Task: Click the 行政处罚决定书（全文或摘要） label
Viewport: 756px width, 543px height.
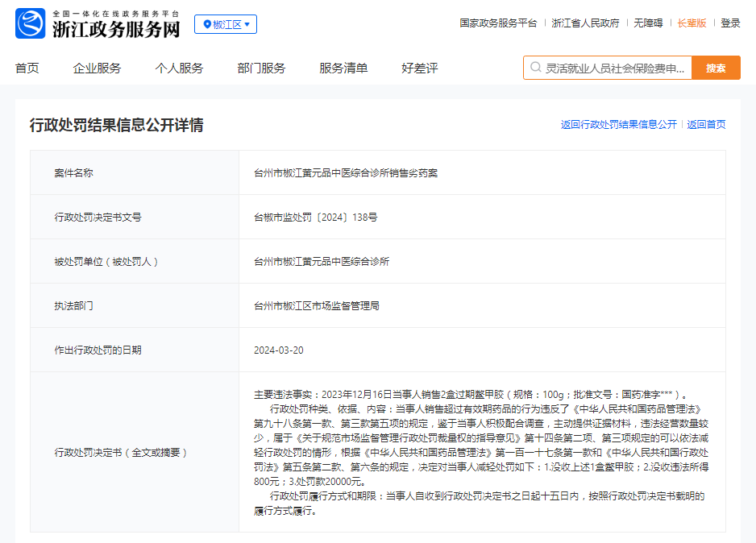Action: pos(121,453)
